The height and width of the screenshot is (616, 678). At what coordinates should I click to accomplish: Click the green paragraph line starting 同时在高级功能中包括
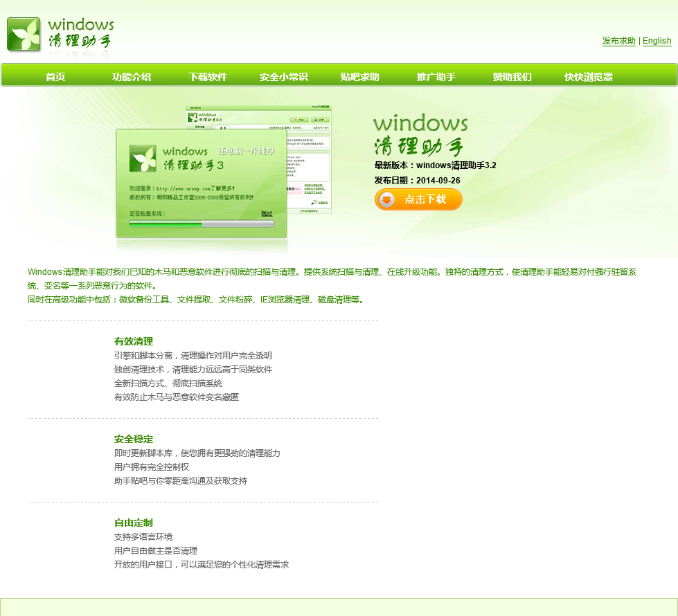click(196, 300)
